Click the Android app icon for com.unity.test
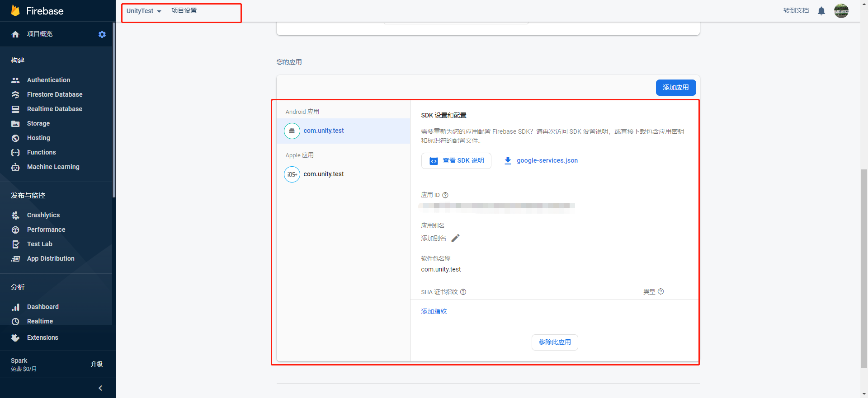Image resolution: width=868 pixels, height=398 pixels. pyautogui.click(x=292, y=131)
